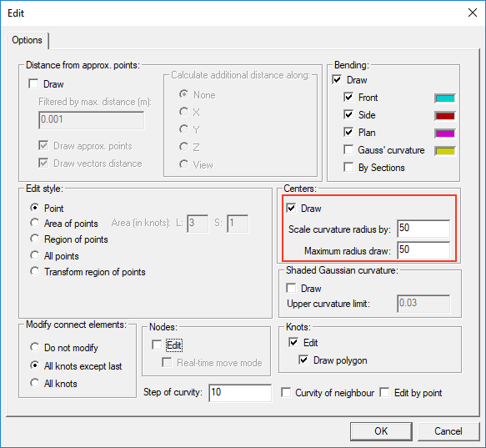
Task: Select the Area of points edit style
Action: [x=35, y=223]
